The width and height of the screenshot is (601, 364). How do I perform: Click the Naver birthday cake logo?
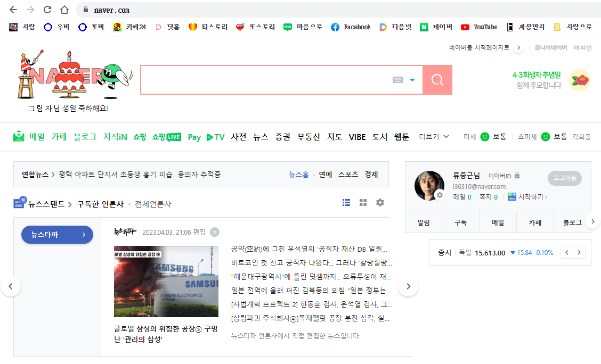click(75, 75)
